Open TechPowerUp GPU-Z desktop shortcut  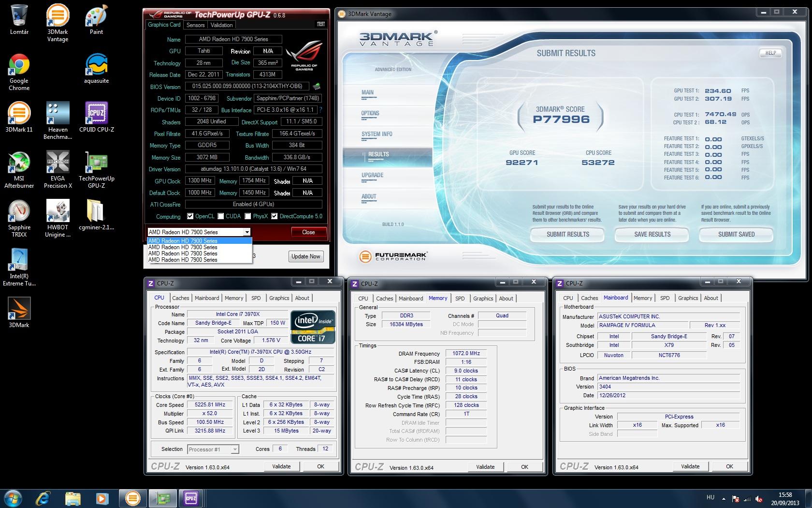pyautogui.click(x=96, y=170)
